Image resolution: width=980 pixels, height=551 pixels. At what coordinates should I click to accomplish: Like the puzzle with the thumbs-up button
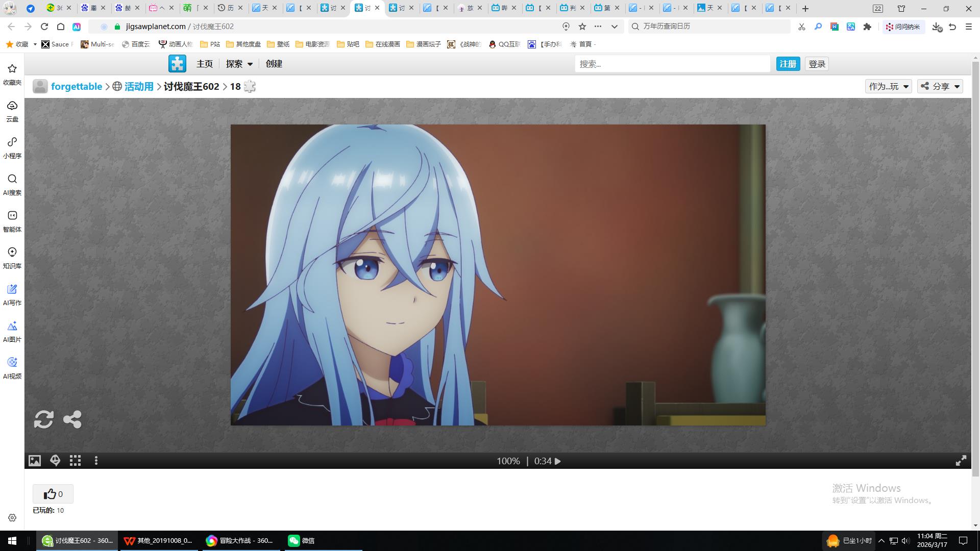tap(53, 494)
